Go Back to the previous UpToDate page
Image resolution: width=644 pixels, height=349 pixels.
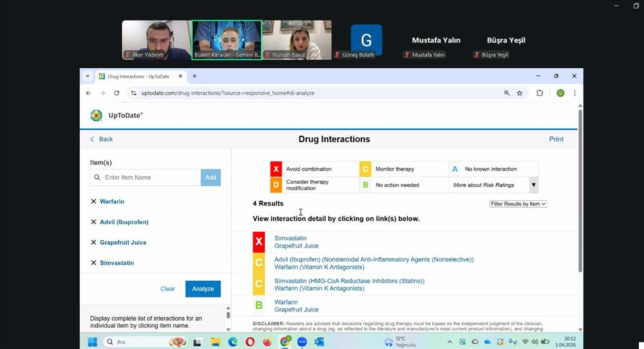(x=101, y=139)
